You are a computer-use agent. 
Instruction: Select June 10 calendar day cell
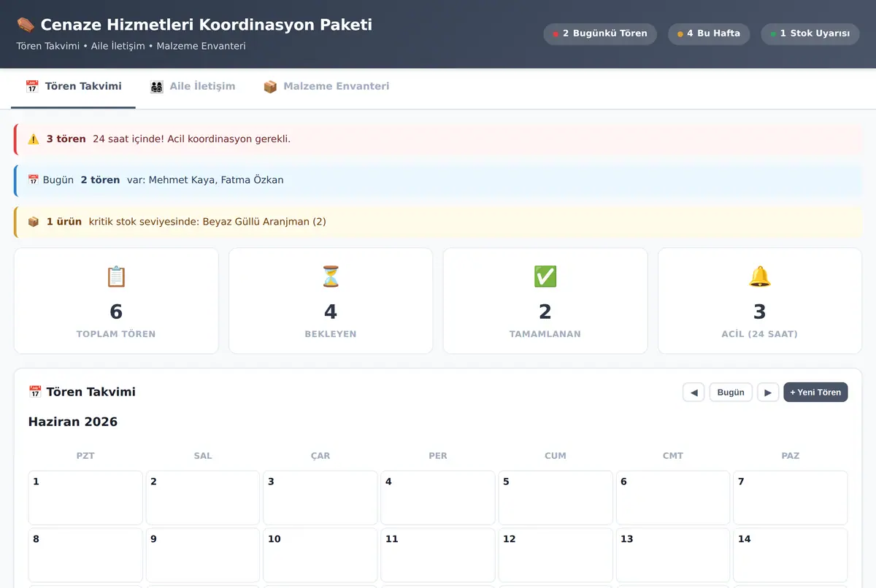pos(320,555)
